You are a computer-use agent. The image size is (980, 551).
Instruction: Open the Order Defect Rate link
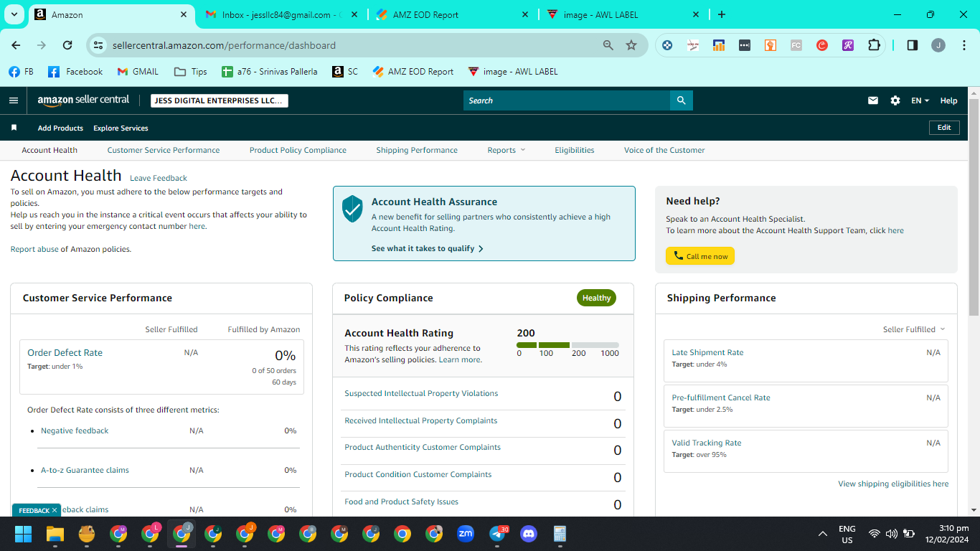[65, 352]
